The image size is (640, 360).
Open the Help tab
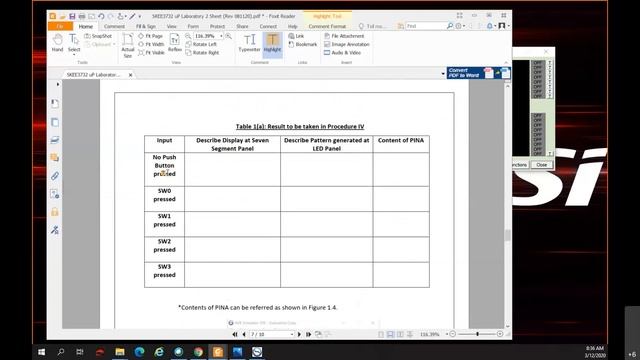293,26
